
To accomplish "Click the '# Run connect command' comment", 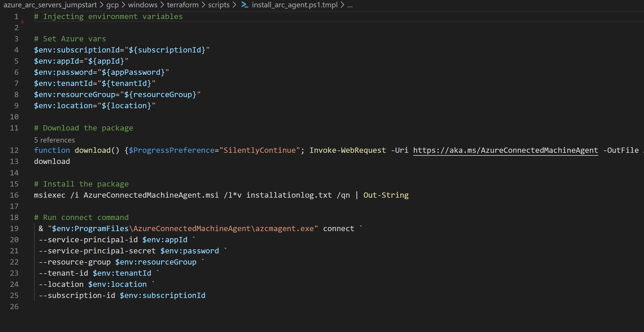I will (x=81, y=217).
